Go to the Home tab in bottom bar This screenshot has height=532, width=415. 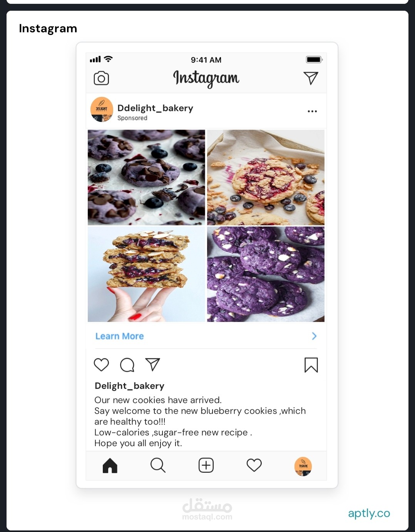coord(110,465)
